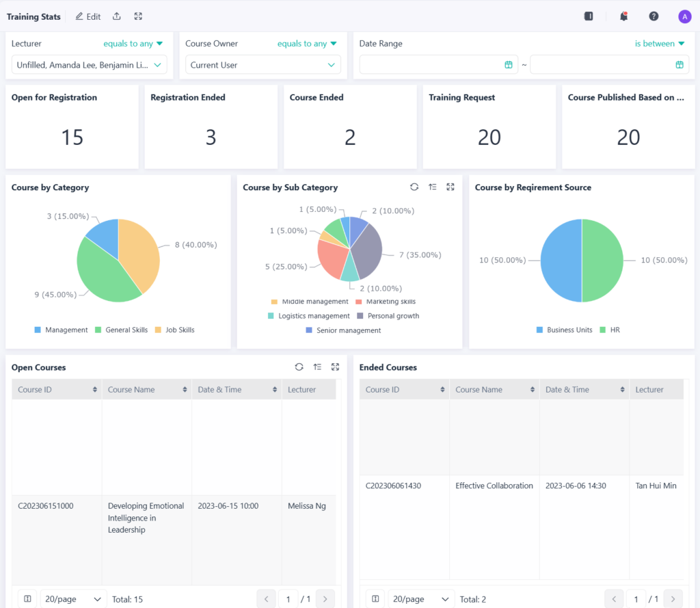Change the Date Range 'is between' operator
The height and width of the screenshot is (608, 700).
[659, 44]
